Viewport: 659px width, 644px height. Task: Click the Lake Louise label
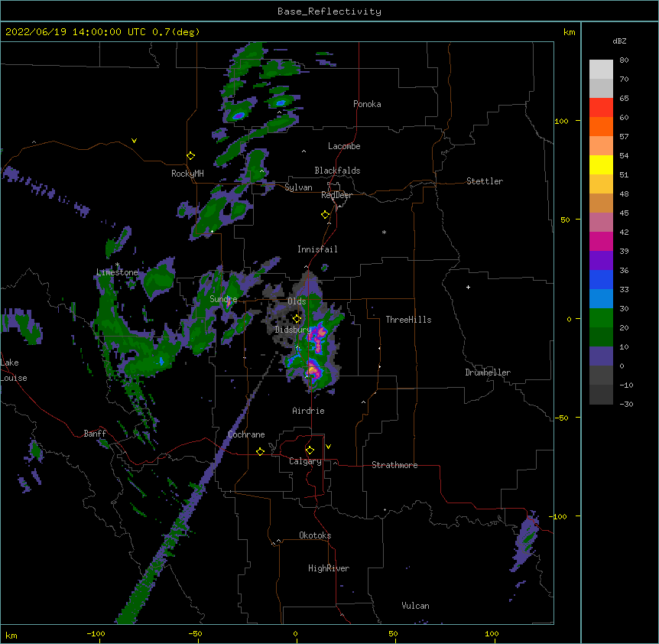pos(14,370)
